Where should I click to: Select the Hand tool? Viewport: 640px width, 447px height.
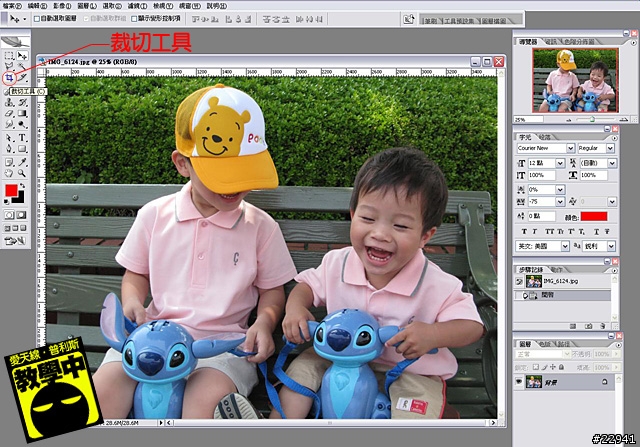coord(9,173)
